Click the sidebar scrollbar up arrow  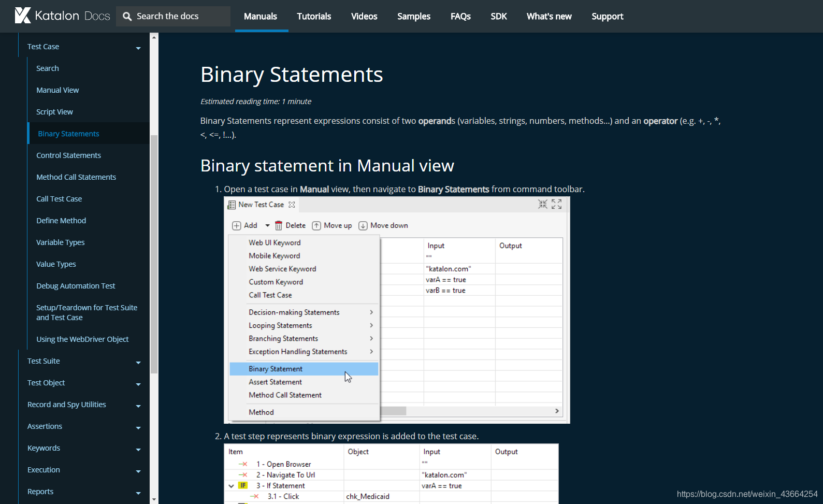pyautogui.click(x=154, y=37)
